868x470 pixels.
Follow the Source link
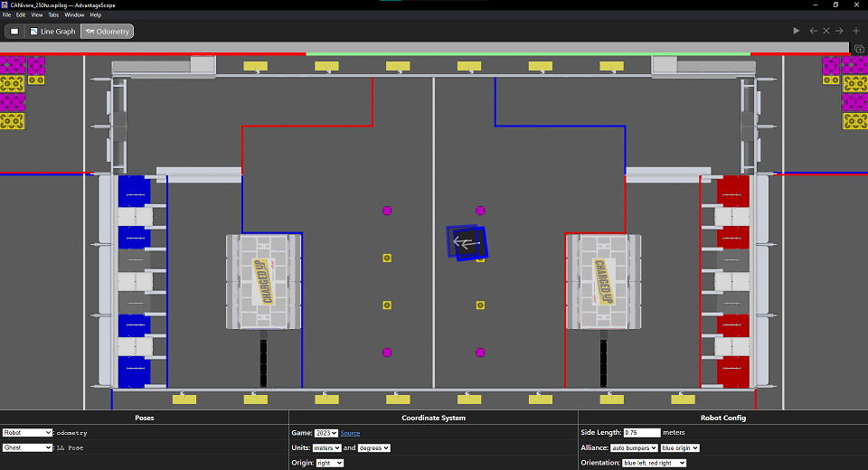(x=350, y=433)
